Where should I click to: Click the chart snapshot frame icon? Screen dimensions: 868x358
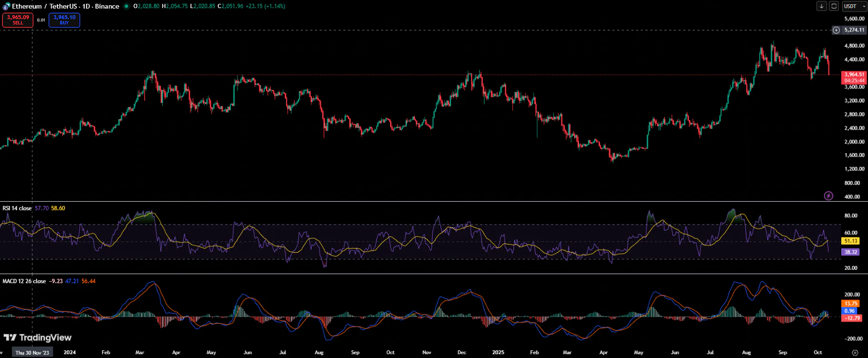pos(834,6)
